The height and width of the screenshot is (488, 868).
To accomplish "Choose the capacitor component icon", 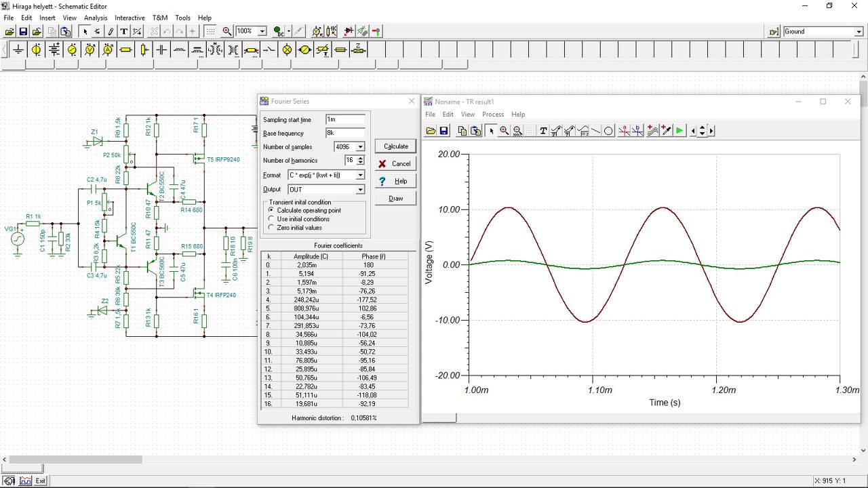I will (161, 49).
